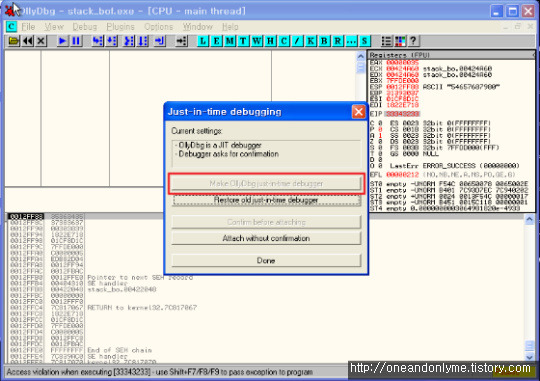This screenshot has width=540, height=381.
Task: Show Handles with H button
Action: click(x=270, y=41)
